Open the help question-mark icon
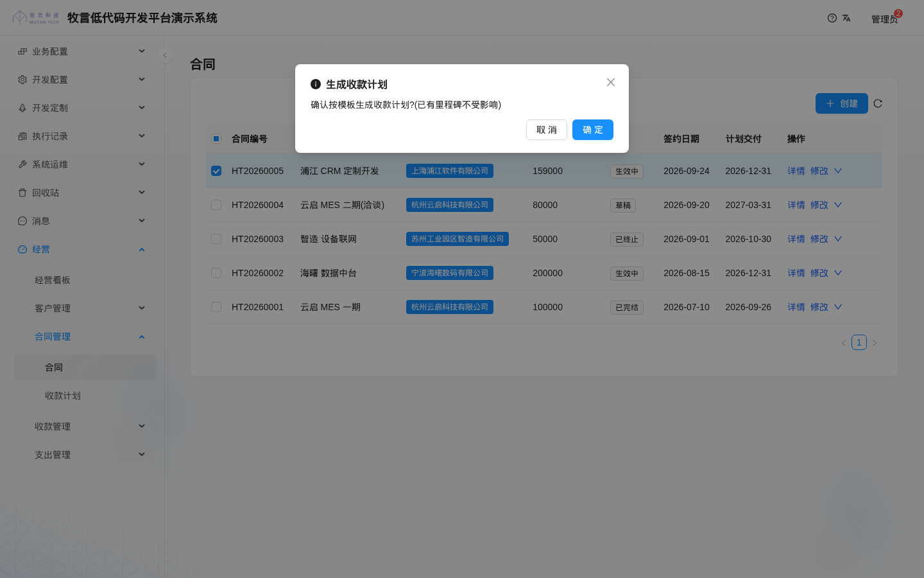The height and width of the screenshot is (578, 924). coord(832,18)
